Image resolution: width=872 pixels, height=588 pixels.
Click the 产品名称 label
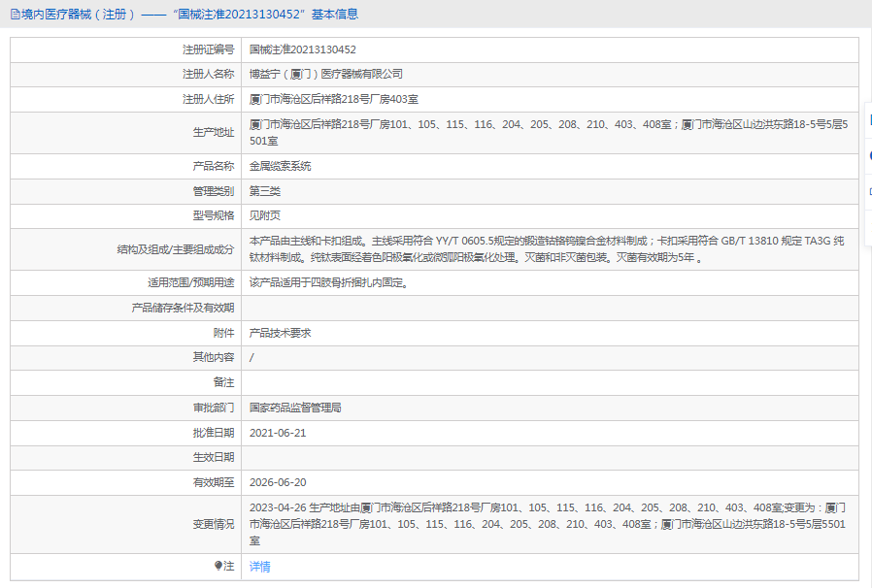click(214, 166)
